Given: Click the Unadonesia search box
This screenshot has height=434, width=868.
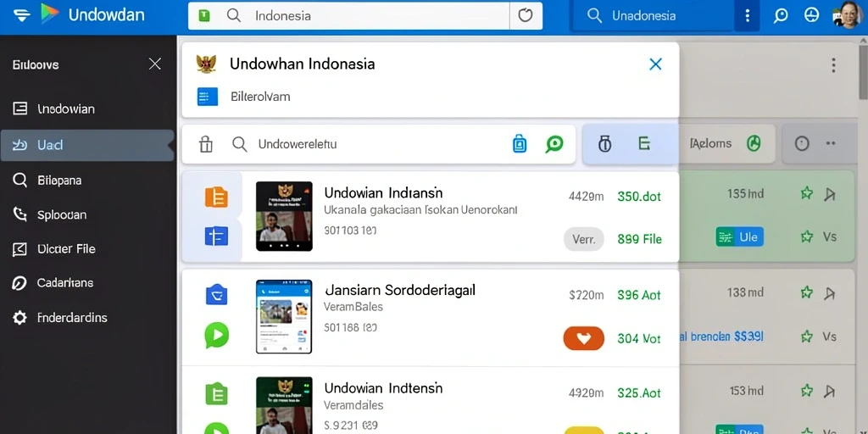Looking at the screenshot, I should pos(654,15).
